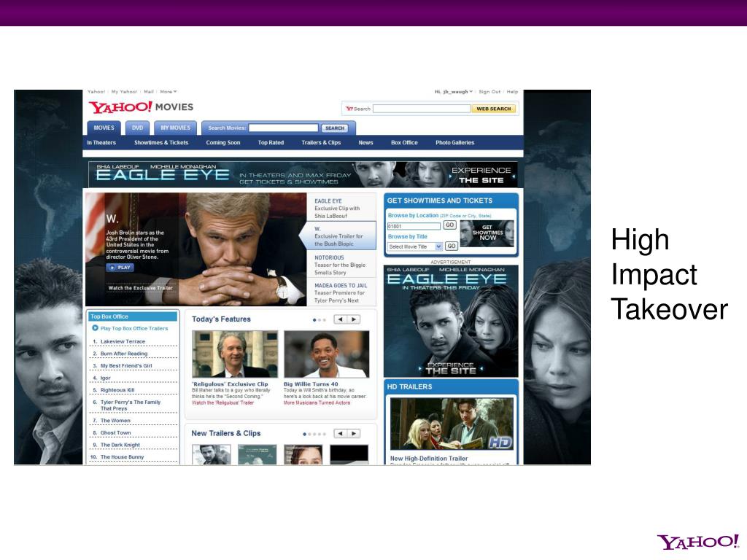Viewport: 747px width, 560px height.
Task: Click the Mail link in top bar
Action: (149, 91)
